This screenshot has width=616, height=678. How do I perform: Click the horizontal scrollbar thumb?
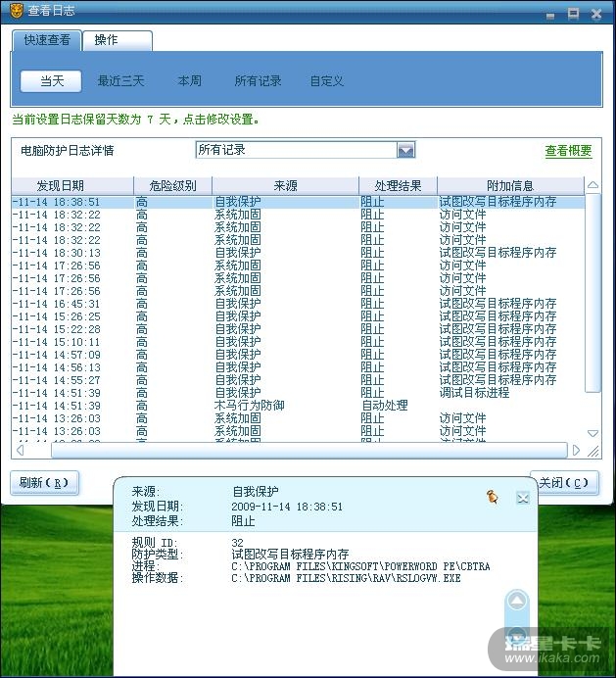(309, 450)
